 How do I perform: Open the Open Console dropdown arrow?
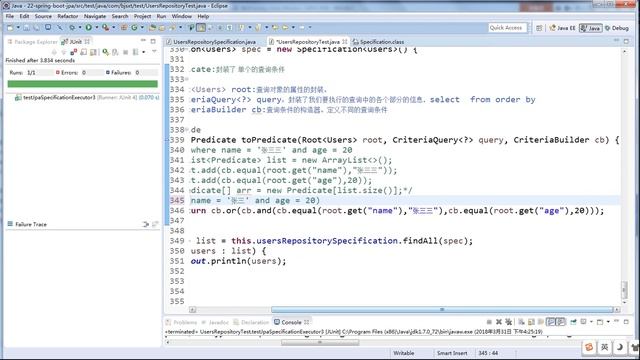coord(608,322)
